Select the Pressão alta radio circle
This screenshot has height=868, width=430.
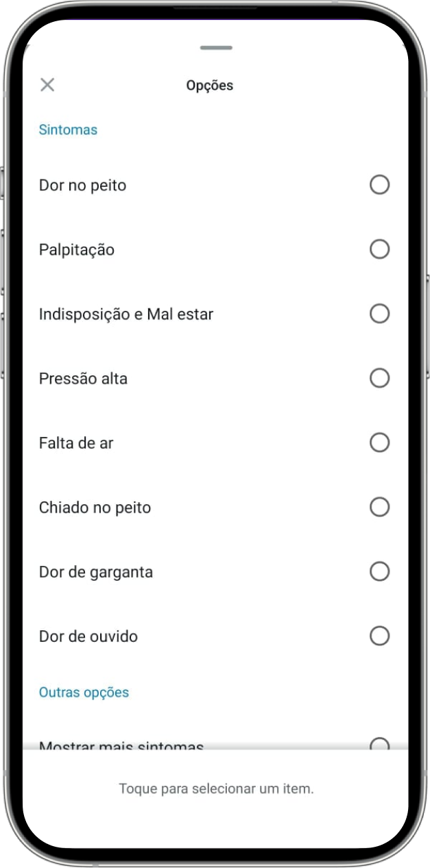pos(379,378)
